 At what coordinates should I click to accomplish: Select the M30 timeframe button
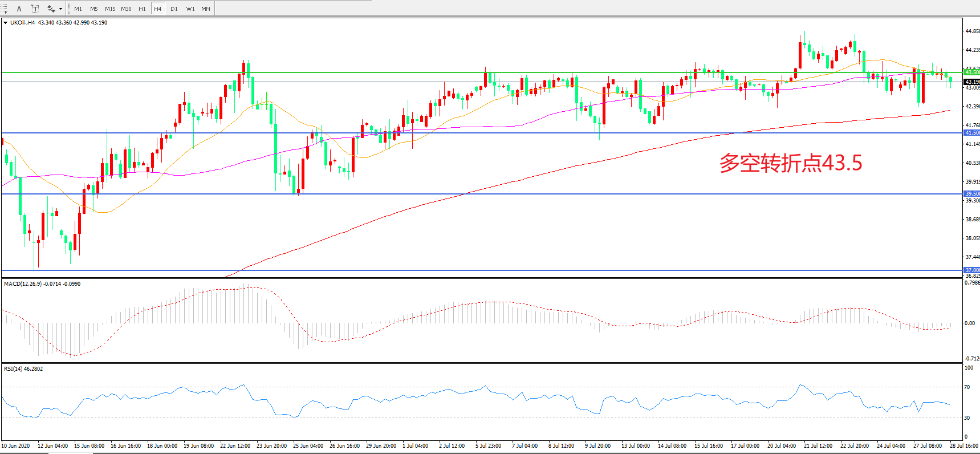[126, 9]
